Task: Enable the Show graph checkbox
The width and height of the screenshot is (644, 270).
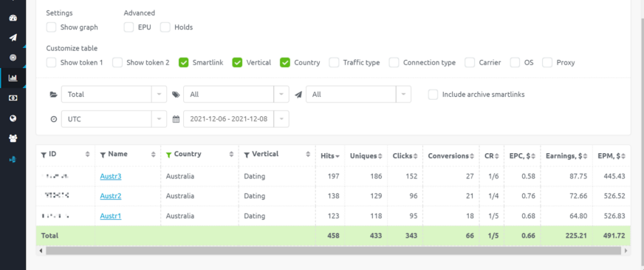Action: (51, 27)
